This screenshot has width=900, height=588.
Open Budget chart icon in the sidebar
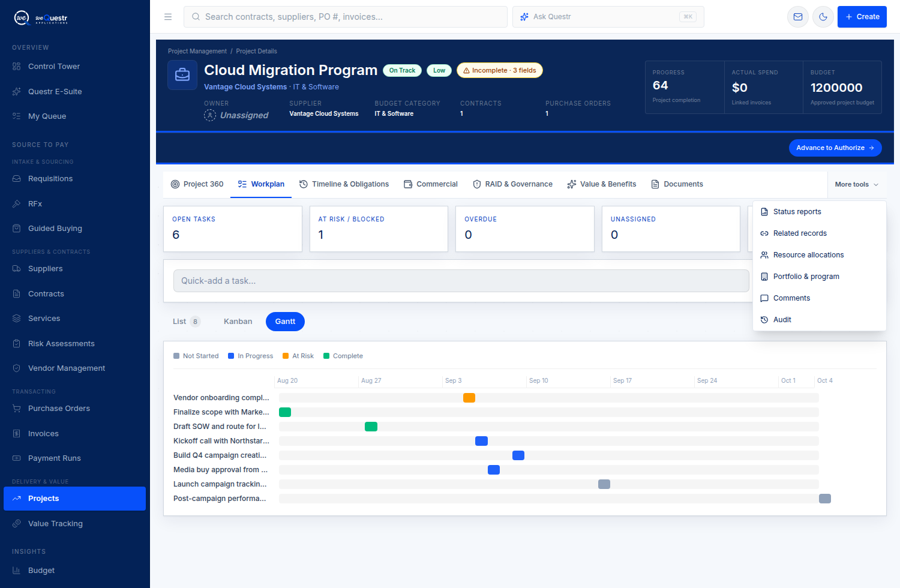click(x=16, y=571)
